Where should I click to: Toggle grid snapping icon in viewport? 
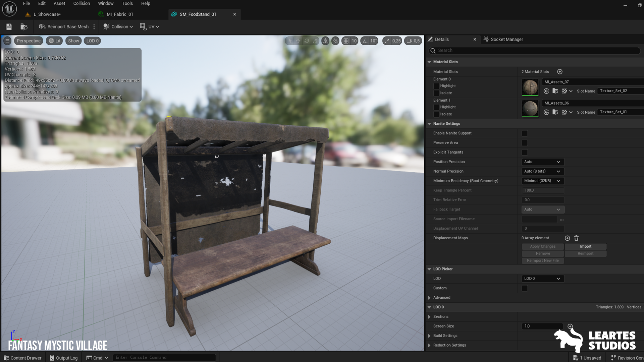(346, 41)
